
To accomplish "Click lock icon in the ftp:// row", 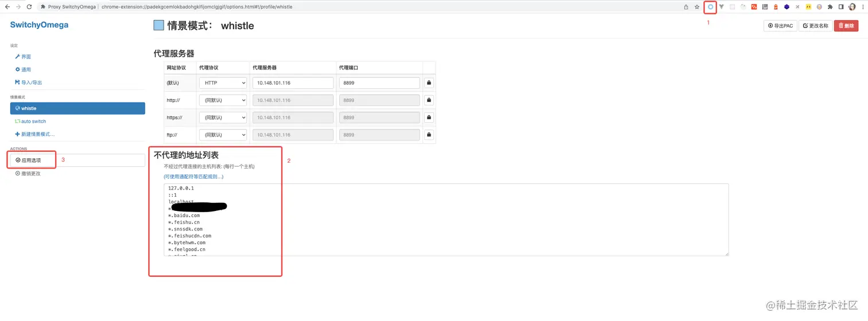I will coord(429,135).
